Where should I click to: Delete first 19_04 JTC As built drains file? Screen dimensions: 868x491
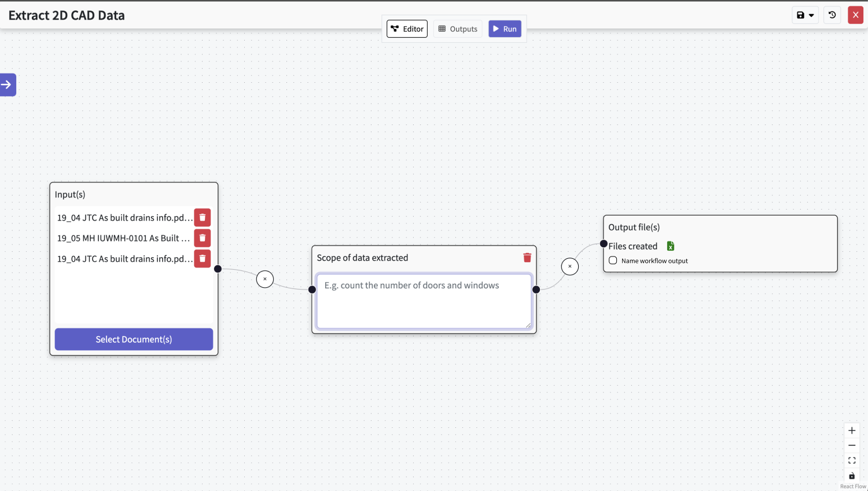pos(202,218)
